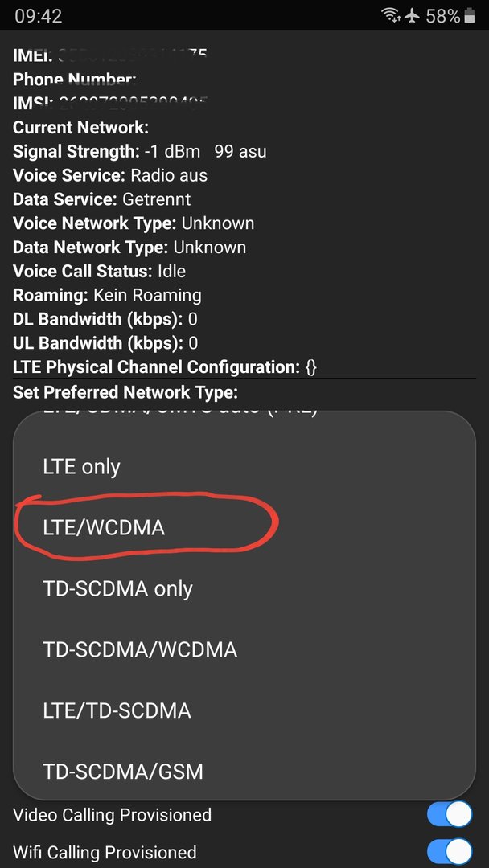Tap the Roaming Kein Roaming line
This screenshot has height=868, width=489.
click(x=107, y=295)
